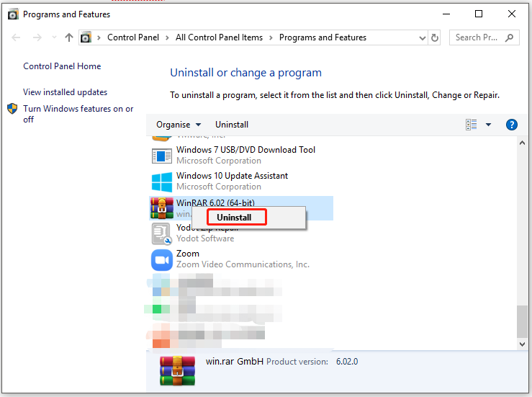Open Help with the question mark icon

[x=512, y=125]
